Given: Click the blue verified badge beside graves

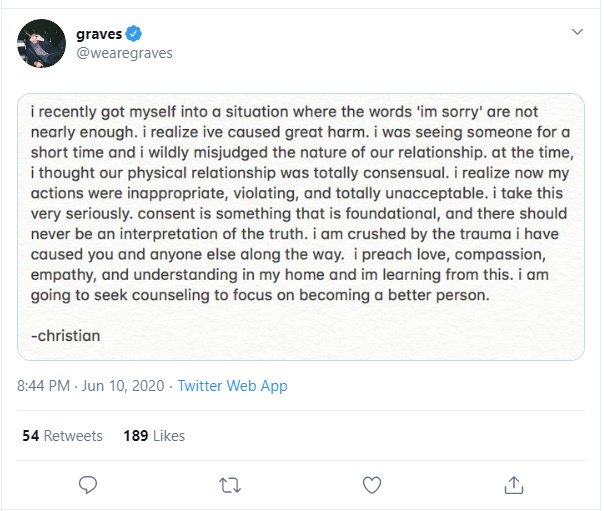Looking at the screenshot, I should click(133, 32).
